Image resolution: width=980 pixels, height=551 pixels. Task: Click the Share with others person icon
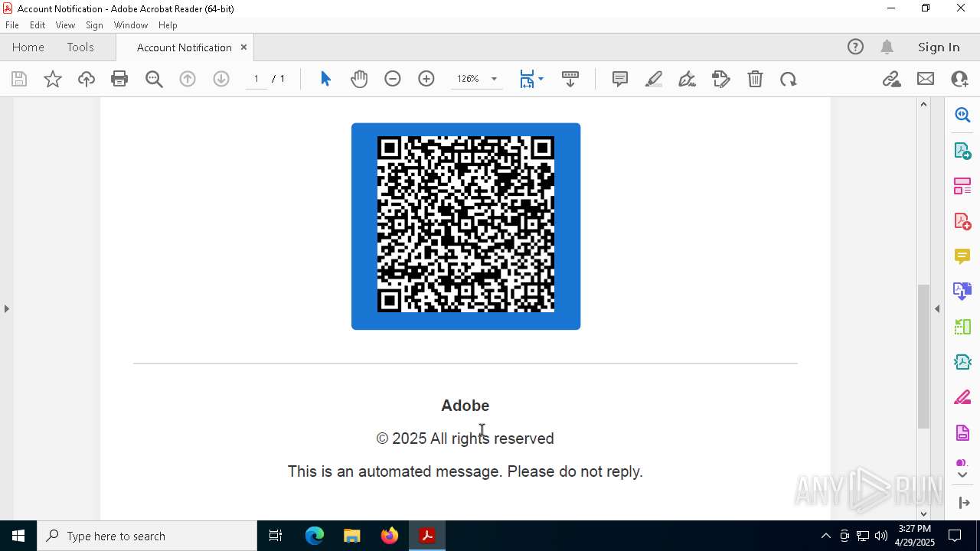pos(959,79)
